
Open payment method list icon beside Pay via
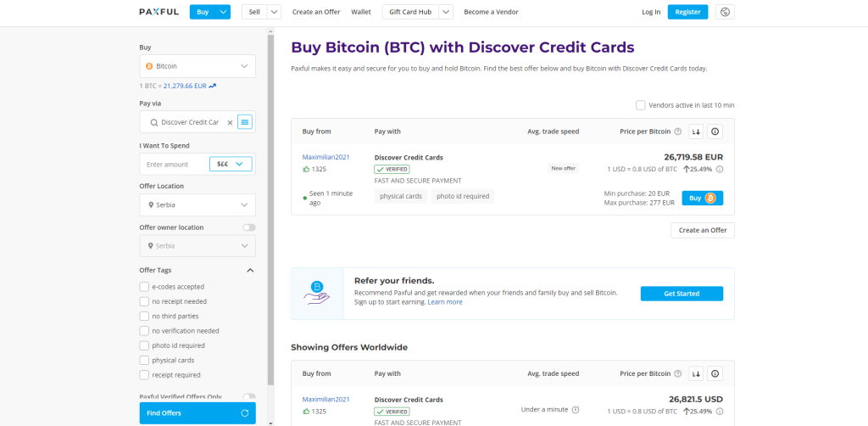pos(245,121)
